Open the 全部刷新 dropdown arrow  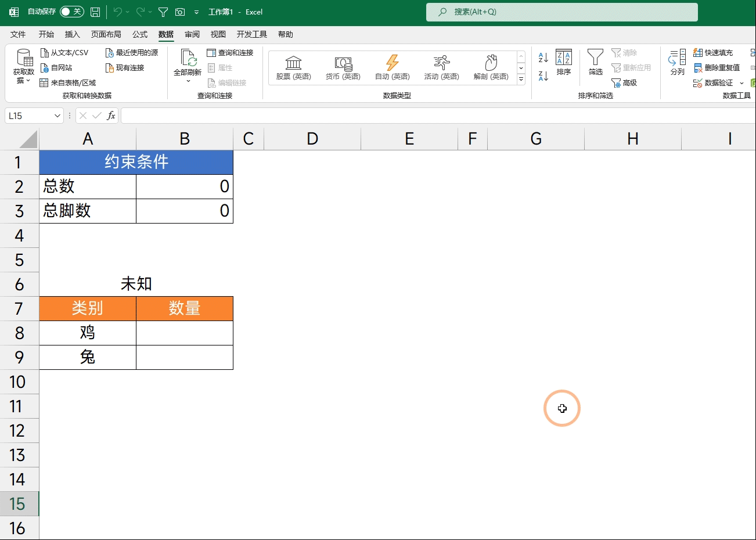[188, 81]
